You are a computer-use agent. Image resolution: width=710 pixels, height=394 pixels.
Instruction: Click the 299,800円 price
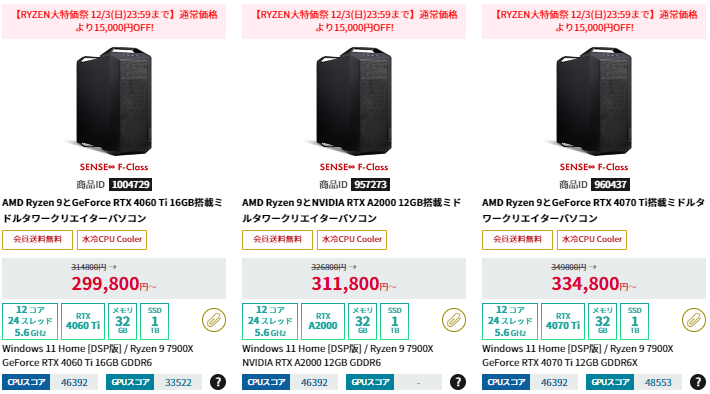point(114,284)
